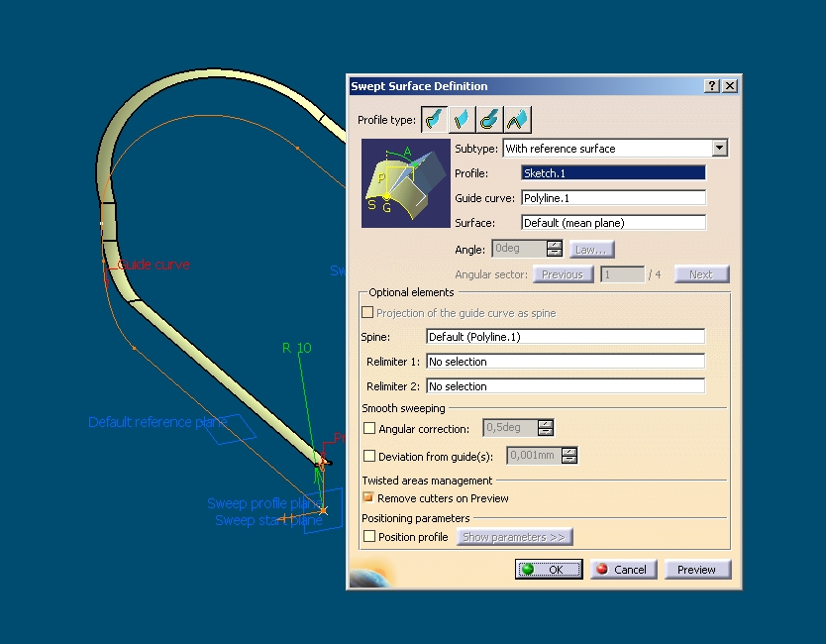Toggle Remove cutters on Preview checkbox

pyautogui.click(x=368, y=497)
